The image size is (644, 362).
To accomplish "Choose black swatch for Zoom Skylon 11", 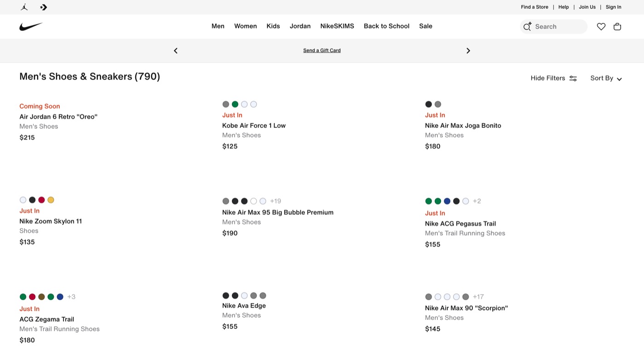I will tap(32, 200).
